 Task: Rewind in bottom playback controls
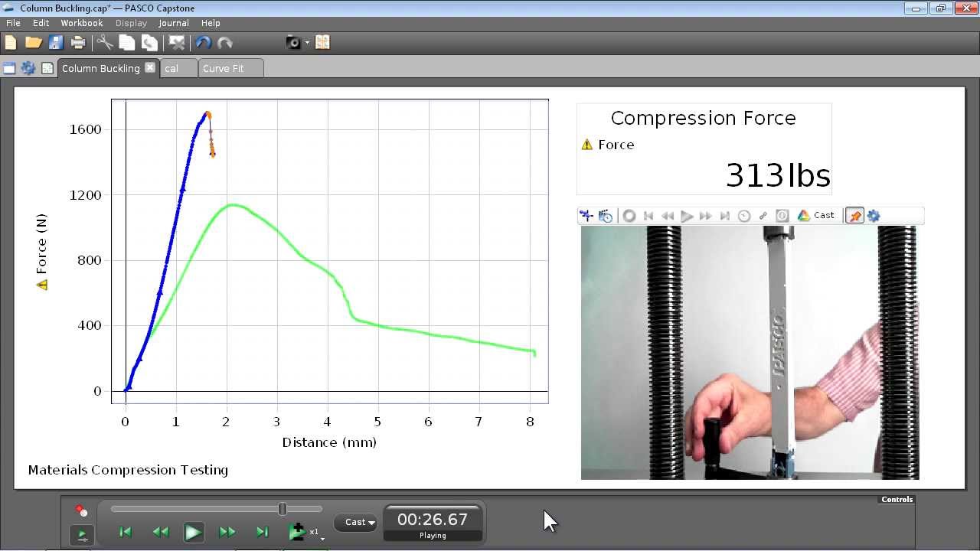click(x=160, y=532)
